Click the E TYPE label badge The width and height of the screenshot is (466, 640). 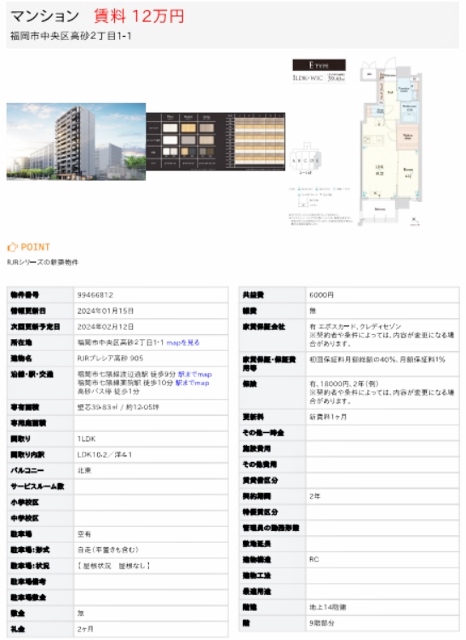[319, 65]
